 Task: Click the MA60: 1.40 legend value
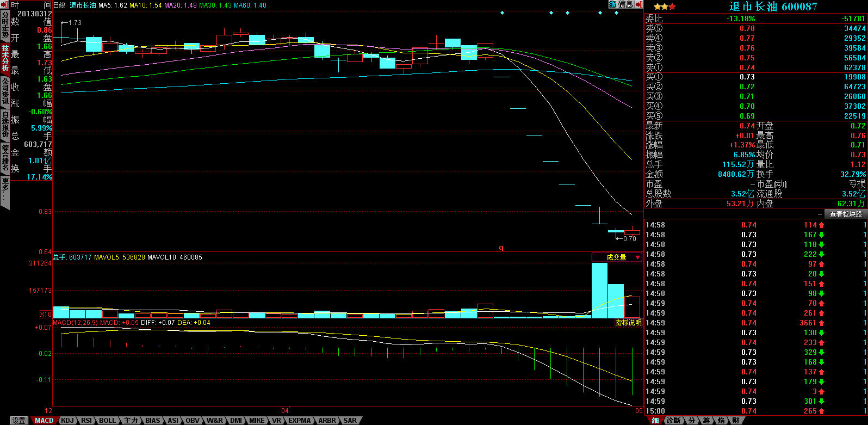250,5
